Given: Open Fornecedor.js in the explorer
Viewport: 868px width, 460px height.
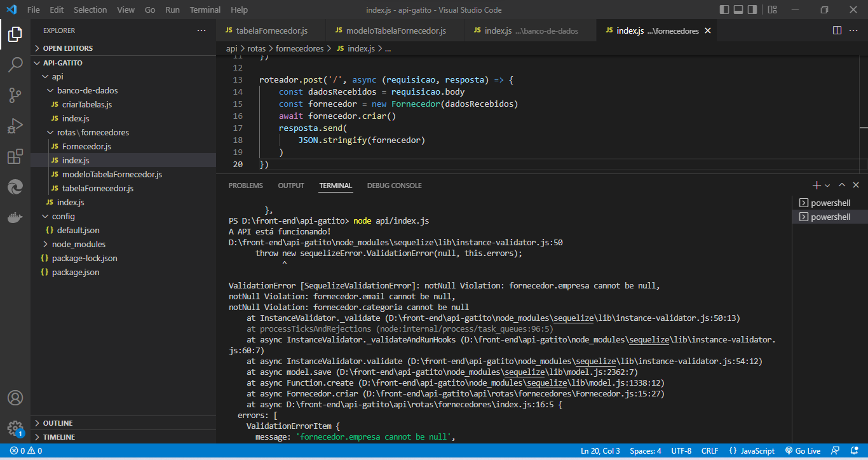Looking at the screenshot, I should [x=123, y=146].
